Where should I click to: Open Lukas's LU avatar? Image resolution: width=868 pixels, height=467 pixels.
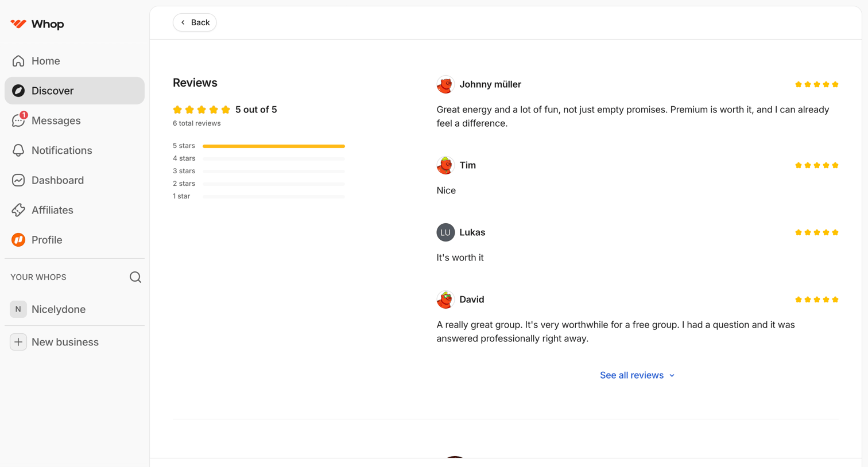click(445, 232)
